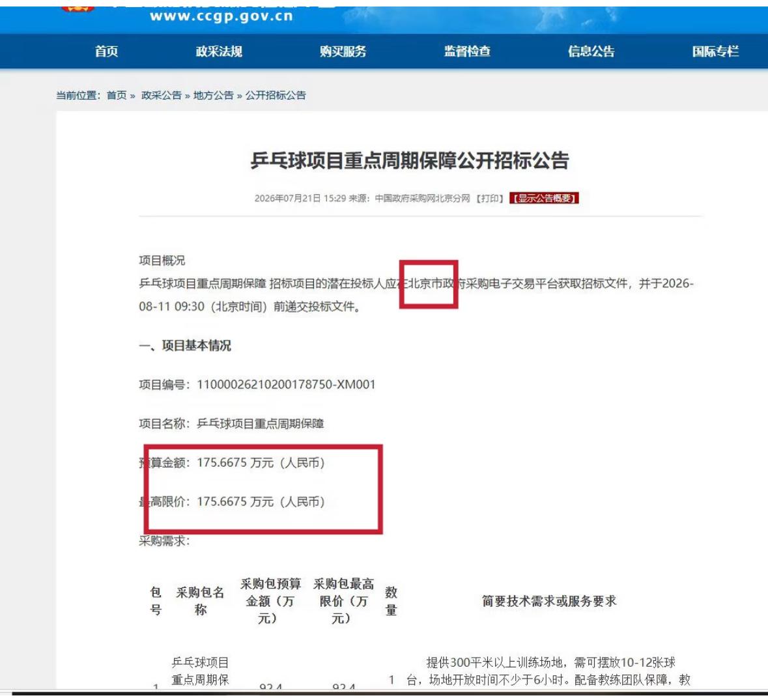
Task: Click the 项目概况 heading
Action: (x=162, y=260)
